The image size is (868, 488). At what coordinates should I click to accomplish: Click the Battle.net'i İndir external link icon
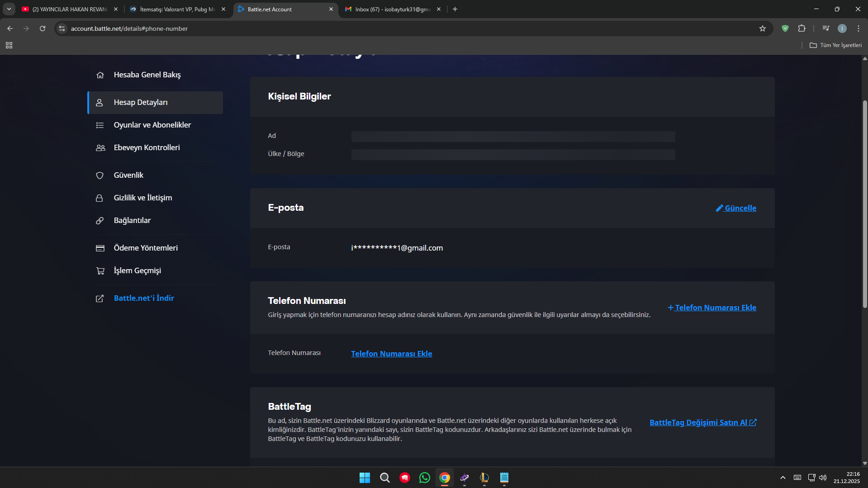[x=100, y=298]
